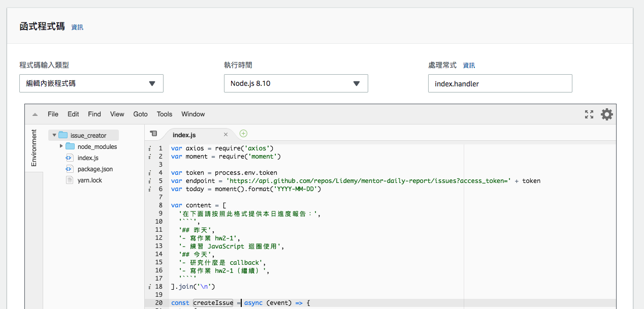Click the code line "var moment = require('moment')"
The image size is (644, 309).
pyautogui.click(x=226, y=157)
